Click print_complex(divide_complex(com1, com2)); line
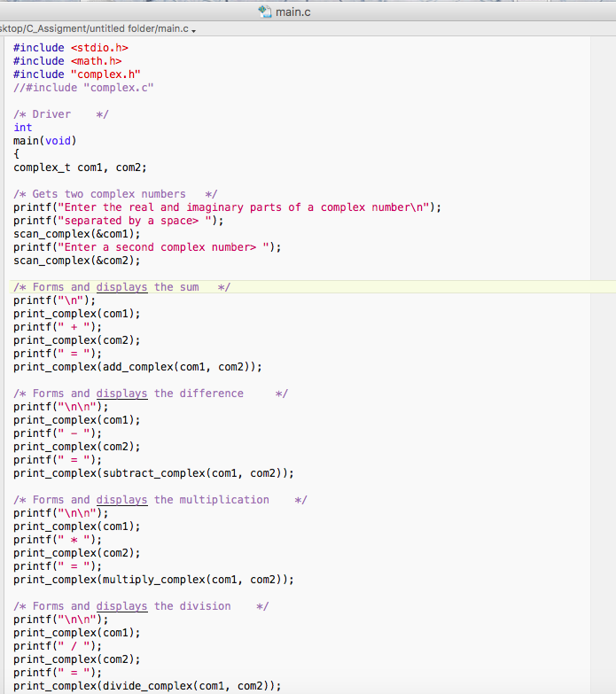The width and height of the screenshot is (616, 694). pyautogui.click(x=147, y=685)
